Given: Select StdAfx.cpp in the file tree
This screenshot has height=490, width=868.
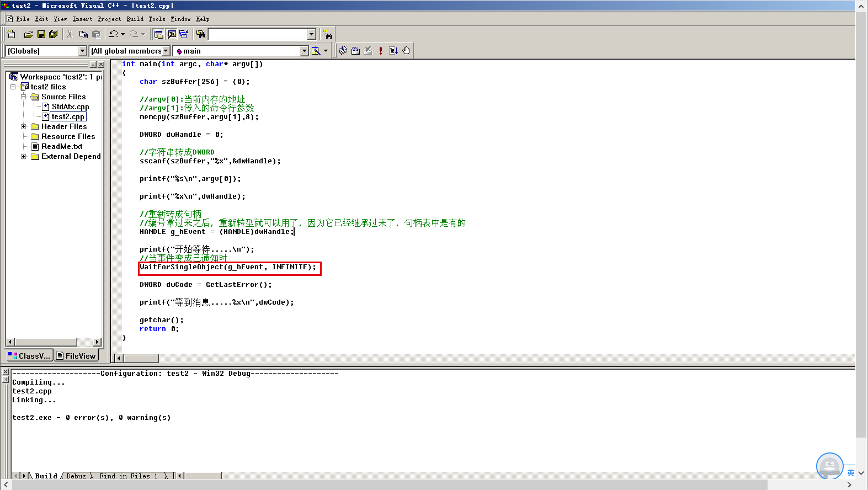Looking at the screenshot, I should 70,106.
